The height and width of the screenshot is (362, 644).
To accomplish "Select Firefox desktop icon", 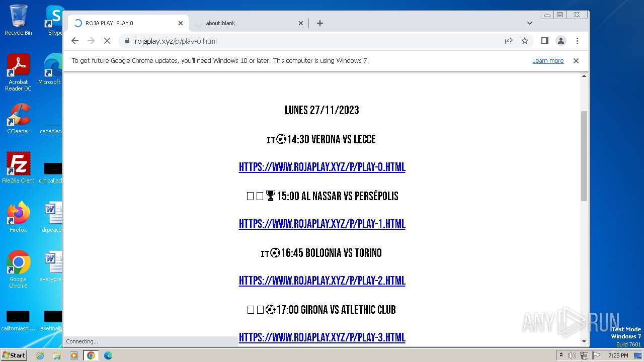I will pos(18,217).
